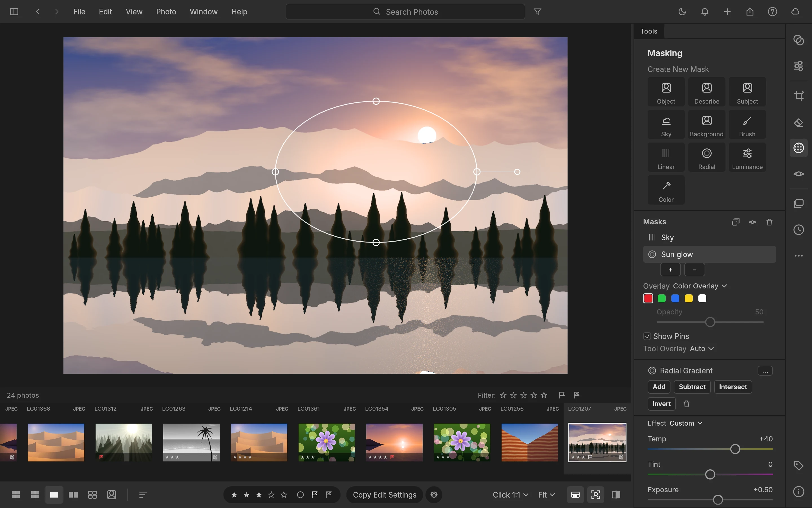Invert the radial gradient mask

661,404
